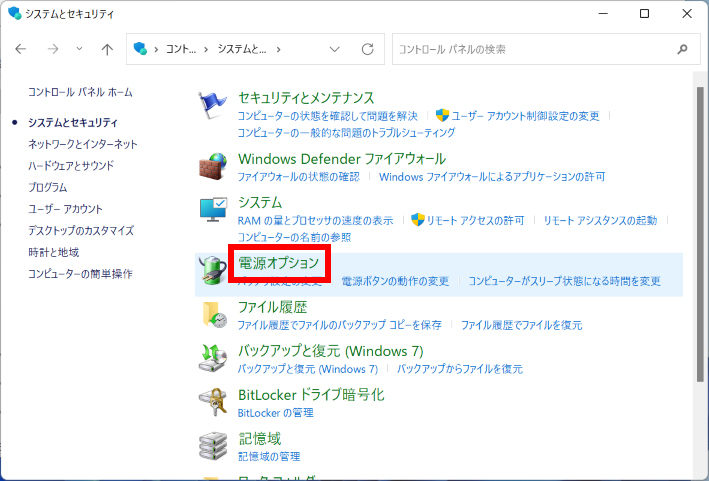The height and width of the screenshot is (481, 709).
Task: Click コンピューターの一般的な問題のトラブルシューティング link
Action: tap(346, 132)
